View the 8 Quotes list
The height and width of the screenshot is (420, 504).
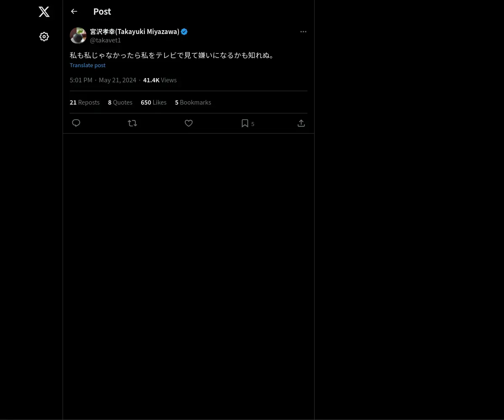click(120, 102)
